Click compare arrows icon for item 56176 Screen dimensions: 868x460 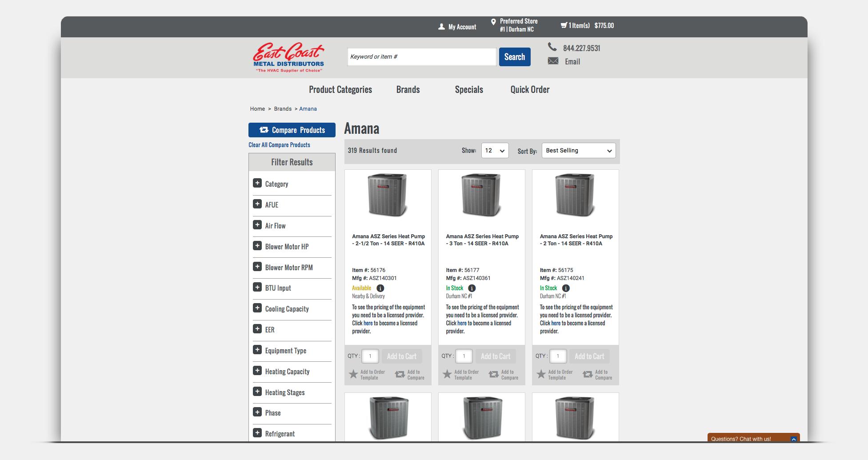tap(400, 375)
